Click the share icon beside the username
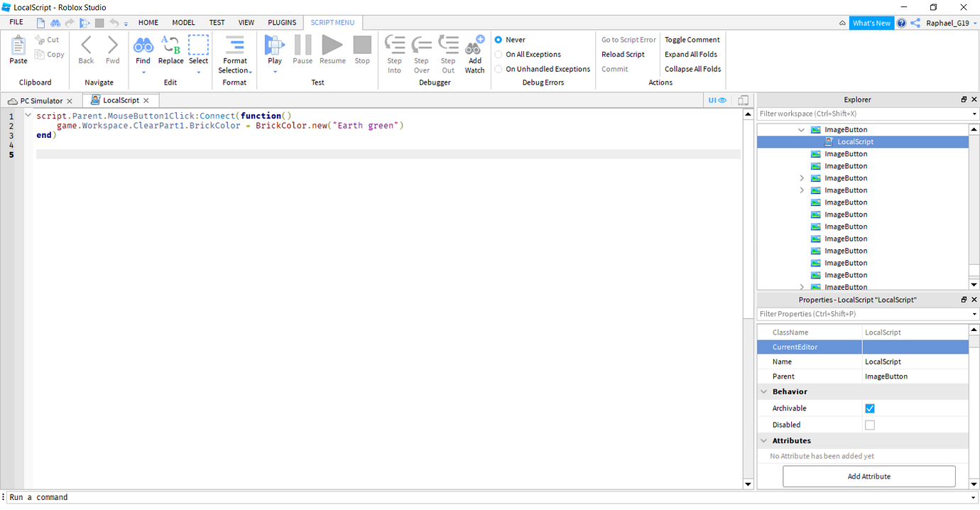The width and height of the screenshot is (980, 510). click(x=915, y=23)
